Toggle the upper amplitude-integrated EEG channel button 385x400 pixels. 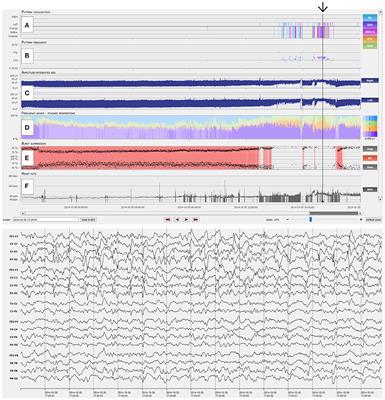point(370,81)
